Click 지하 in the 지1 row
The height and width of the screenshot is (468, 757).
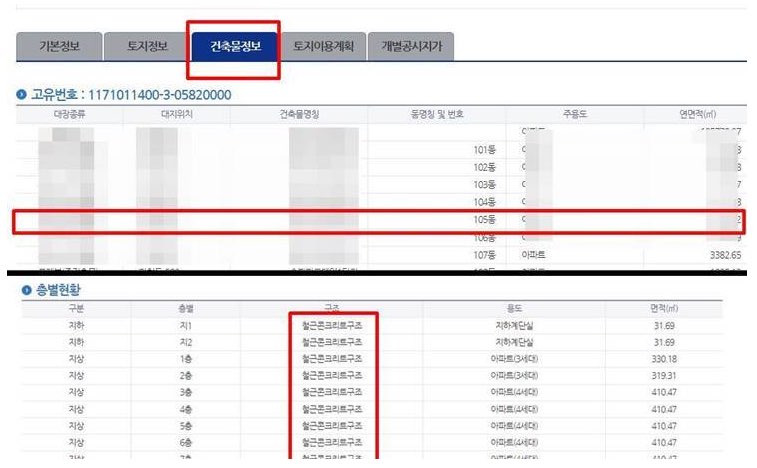(x=76, y=326)
